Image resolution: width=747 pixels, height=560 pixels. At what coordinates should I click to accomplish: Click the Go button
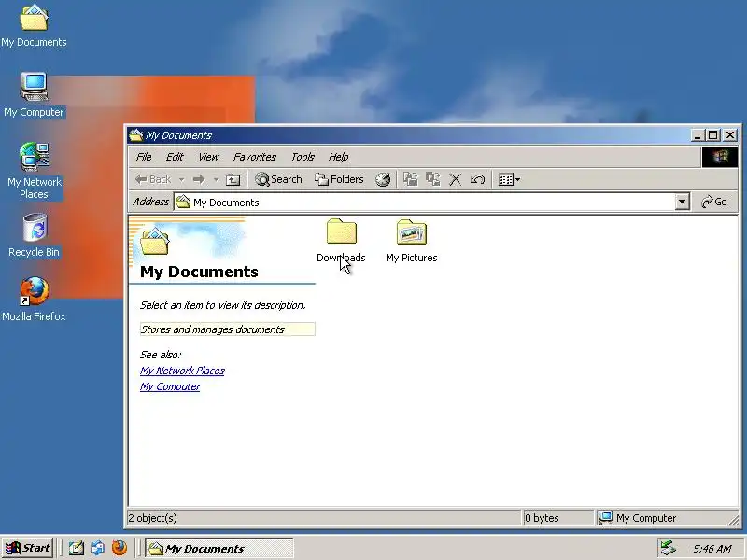(714, 202)
